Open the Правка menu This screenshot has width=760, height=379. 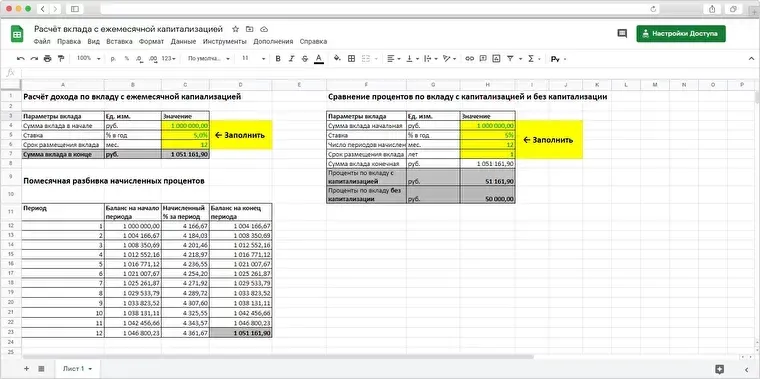point(69,42)
